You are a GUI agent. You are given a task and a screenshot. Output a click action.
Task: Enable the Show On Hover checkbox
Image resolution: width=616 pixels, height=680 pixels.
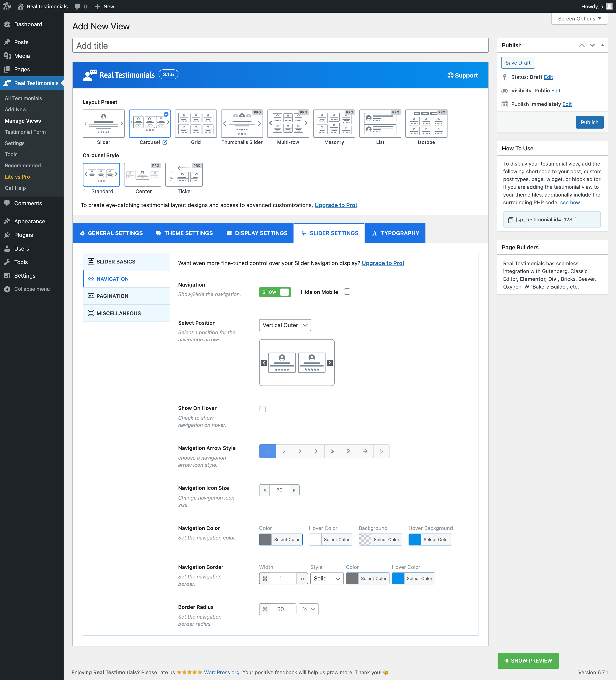pos(262,409)
